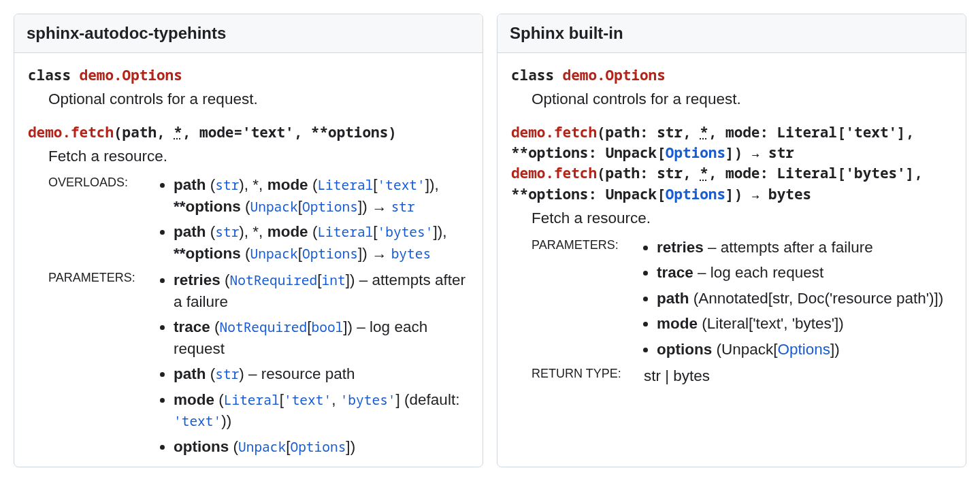Click the 'bytes' link in the mode parameter entry

tap(368, 400)
